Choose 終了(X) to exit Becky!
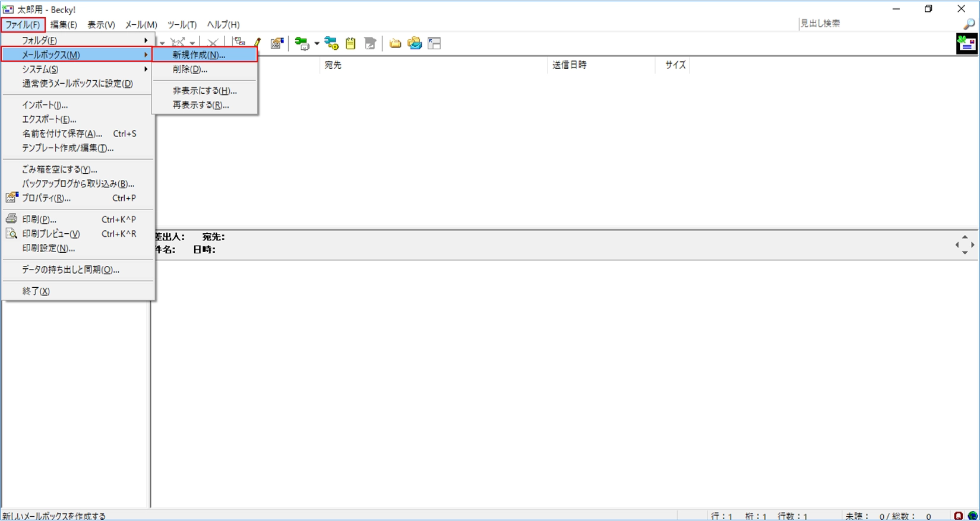Image resolution: width=980 pixels, height=521 pixels. click(77, 291)
